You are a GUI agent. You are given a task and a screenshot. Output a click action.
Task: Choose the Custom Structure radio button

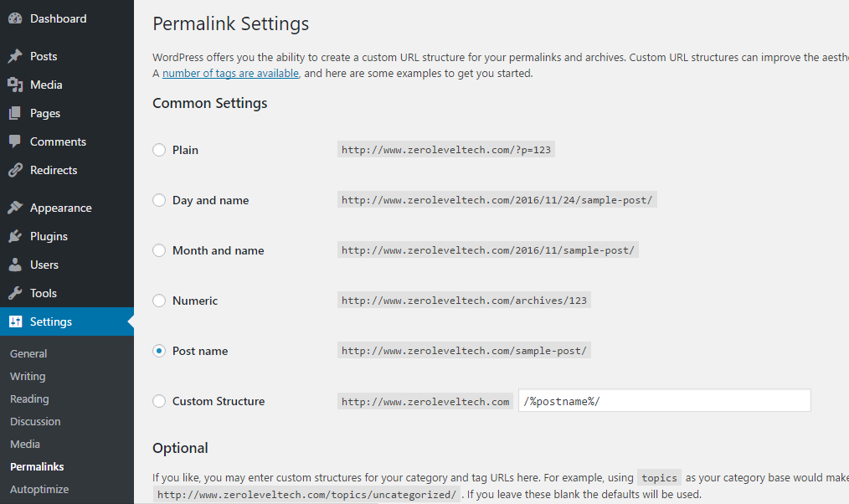tap(158, 401)
